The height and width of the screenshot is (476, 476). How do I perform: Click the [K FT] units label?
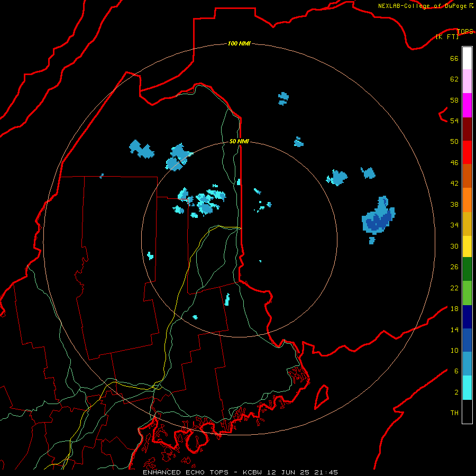pyautogui.click(x=447, y=36)
